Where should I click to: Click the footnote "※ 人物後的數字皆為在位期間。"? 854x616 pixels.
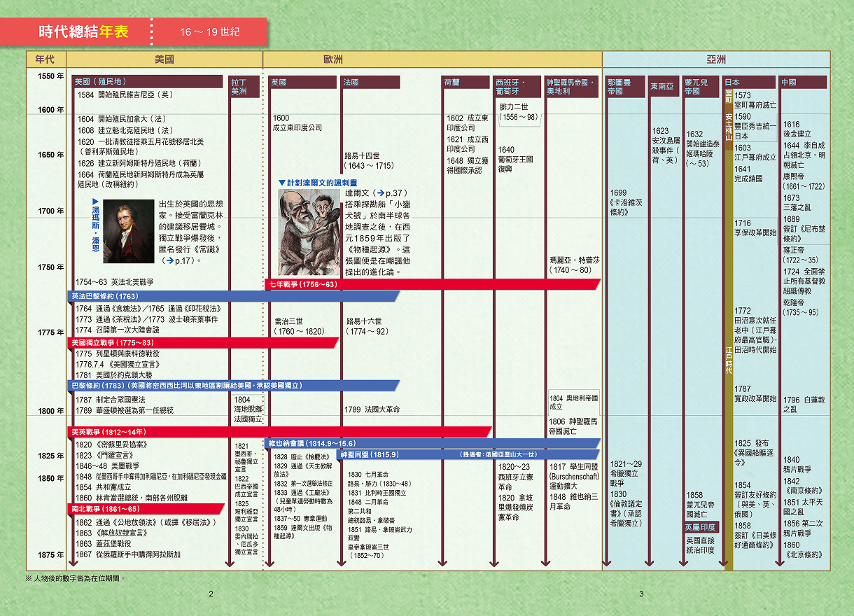pos(76,579)
